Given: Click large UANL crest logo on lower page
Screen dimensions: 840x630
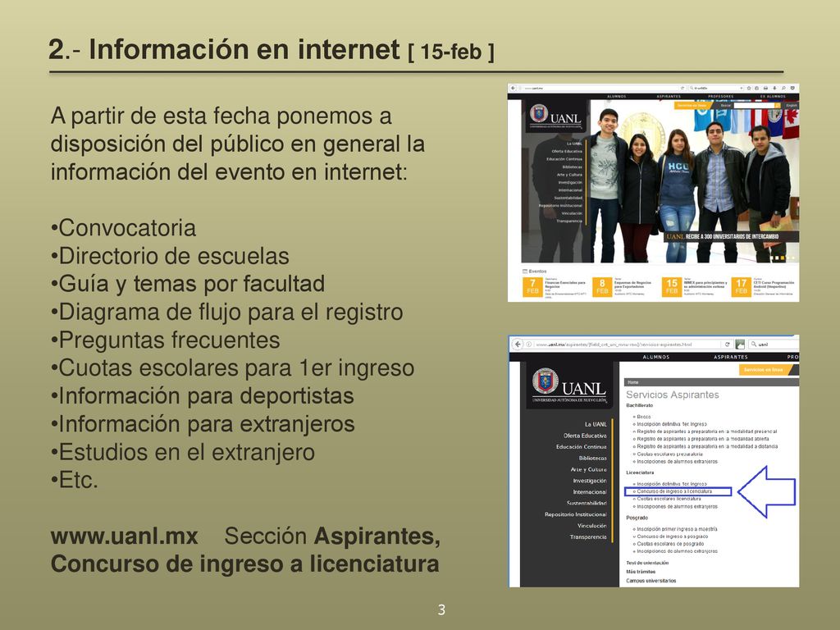Looking at the screenshot, I should pos(546,381).
